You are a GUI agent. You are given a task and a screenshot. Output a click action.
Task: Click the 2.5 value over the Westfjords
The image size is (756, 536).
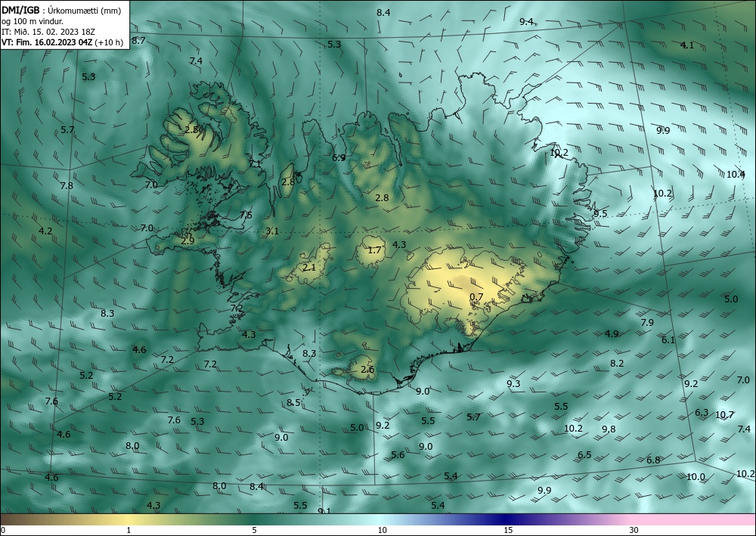191,129
